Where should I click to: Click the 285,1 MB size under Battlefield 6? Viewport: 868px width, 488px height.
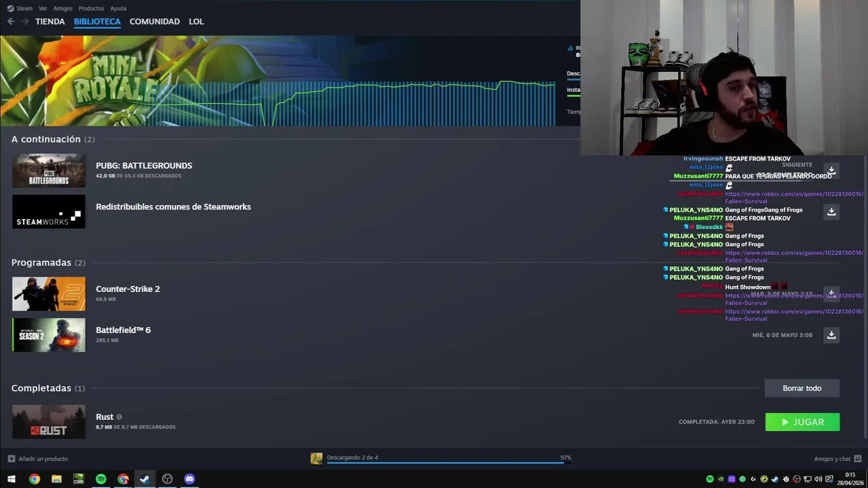coord(107,340)
